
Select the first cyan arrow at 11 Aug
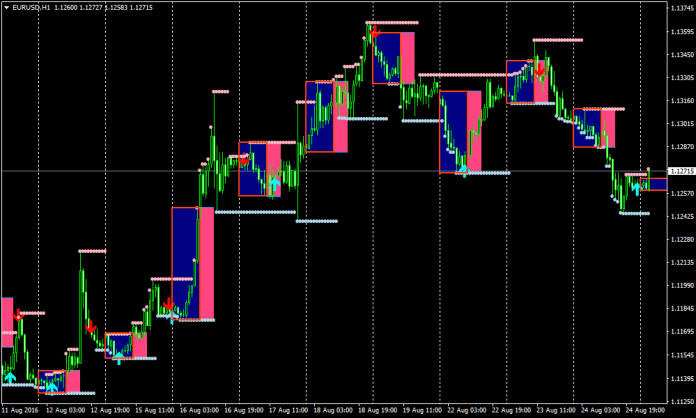[x=10, y=377]
